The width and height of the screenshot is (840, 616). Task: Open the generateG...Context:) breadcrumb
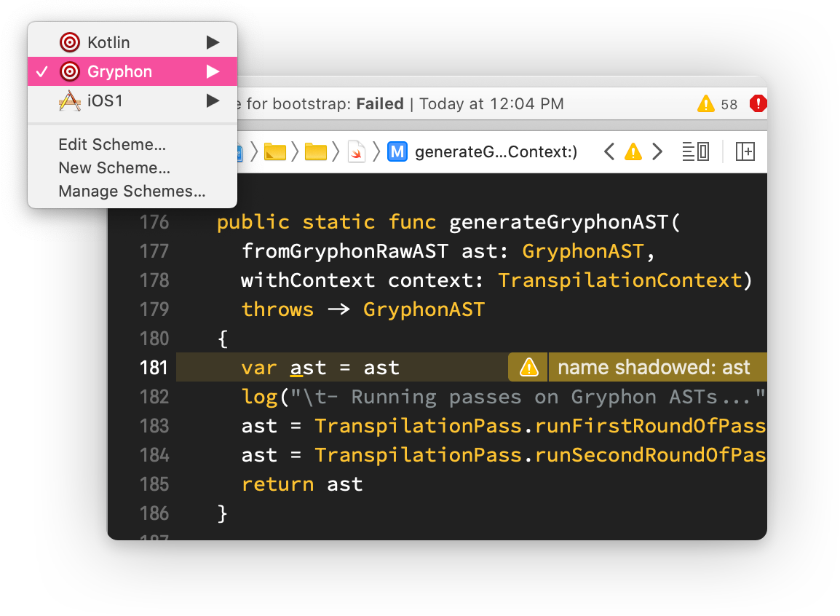[496, 152]
